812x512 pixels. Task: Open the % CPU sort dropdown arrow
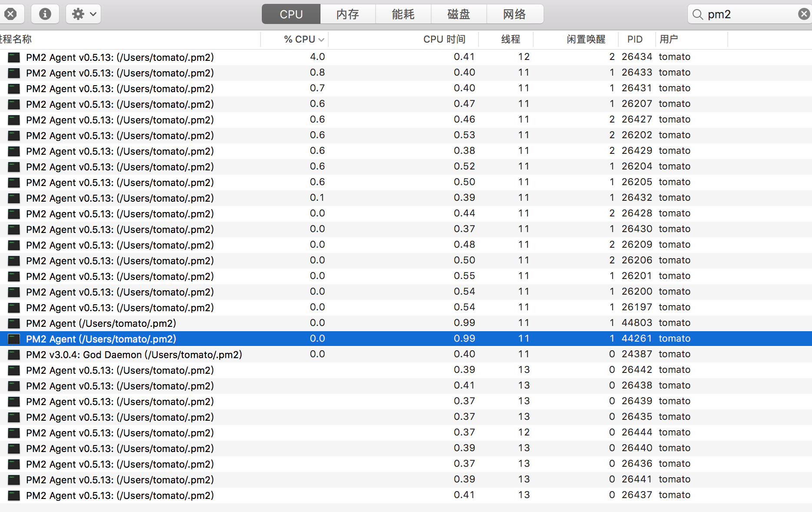tap(321, 39)
